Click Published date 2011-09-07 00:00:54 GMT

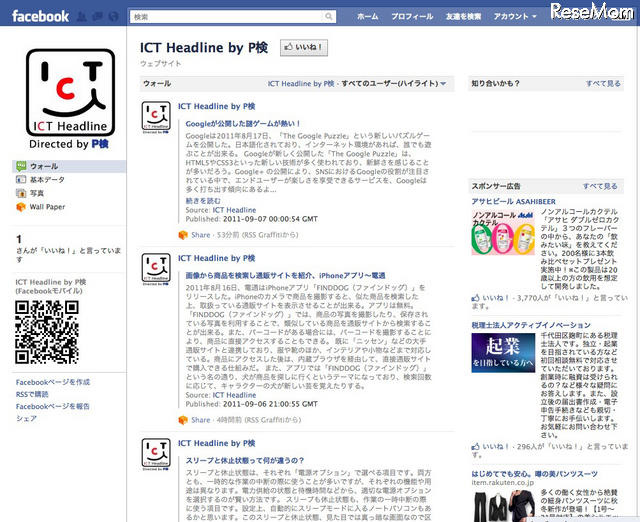[x=270, y=219]
